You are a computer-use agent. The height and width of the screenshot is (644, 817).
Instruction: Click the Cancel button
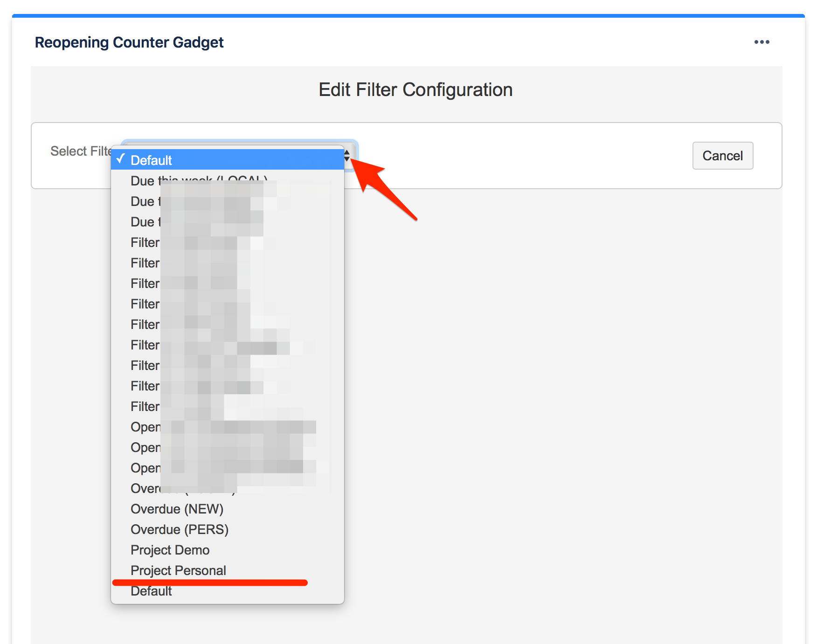(x=722, y=156)
